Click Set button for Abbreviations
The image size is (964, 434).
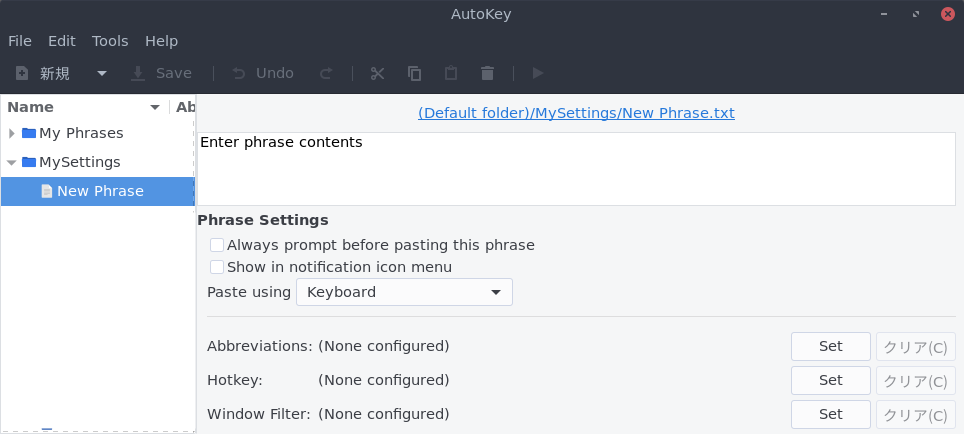[831, 346]
